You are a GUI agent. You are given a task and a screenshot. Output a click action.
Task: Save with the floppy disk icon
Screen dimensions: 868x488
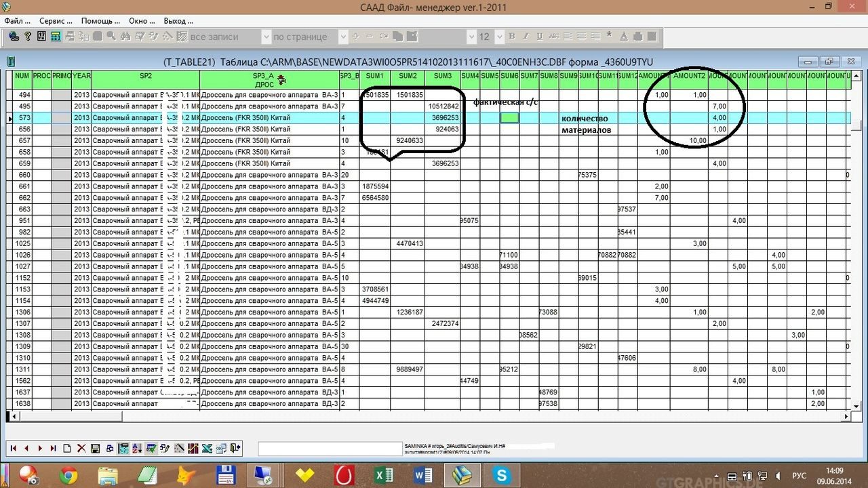[96, 448]
